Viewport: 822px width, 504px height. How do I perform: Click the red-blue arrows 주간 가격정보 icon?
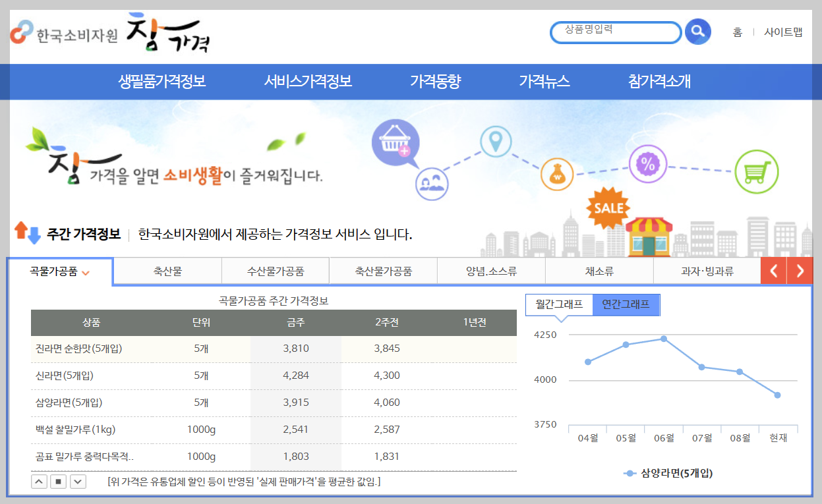(x=28, y=233)
